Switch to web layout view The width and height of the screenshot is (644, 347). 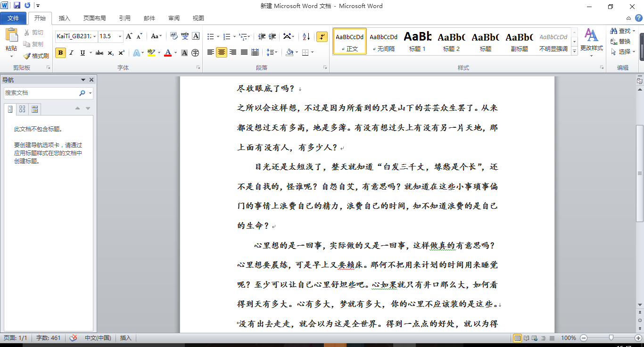pos(535,338)
